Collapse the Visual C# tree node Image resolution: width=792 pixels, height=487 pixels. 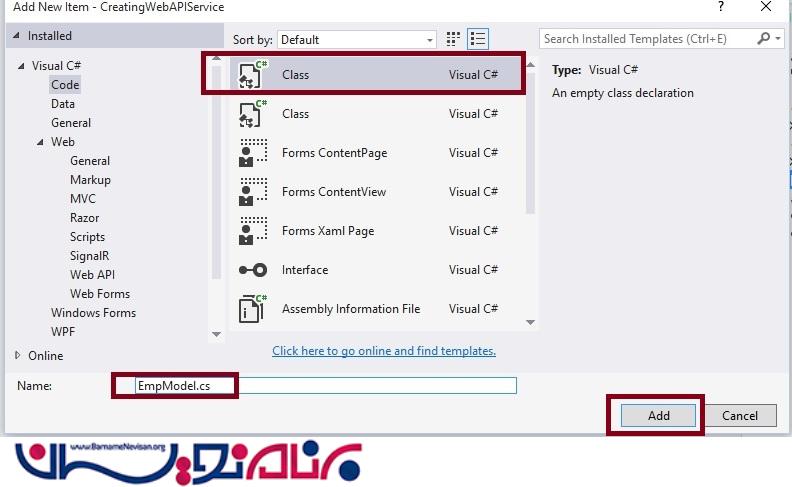pos(21,66)
